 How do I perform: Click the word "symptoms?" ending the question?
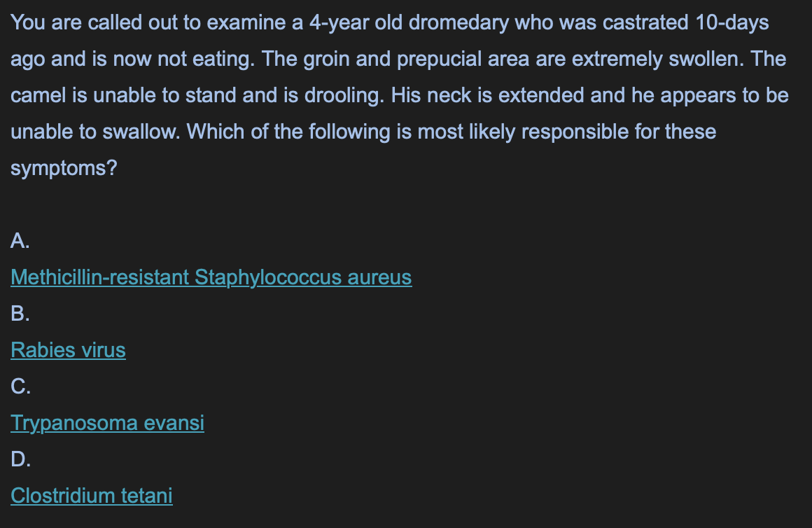click(x=64, y=168)
